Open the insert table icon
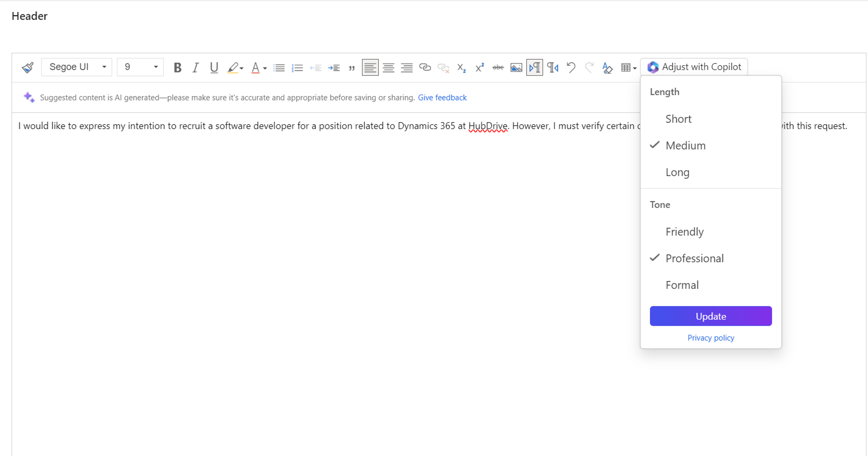 (626, 67)
